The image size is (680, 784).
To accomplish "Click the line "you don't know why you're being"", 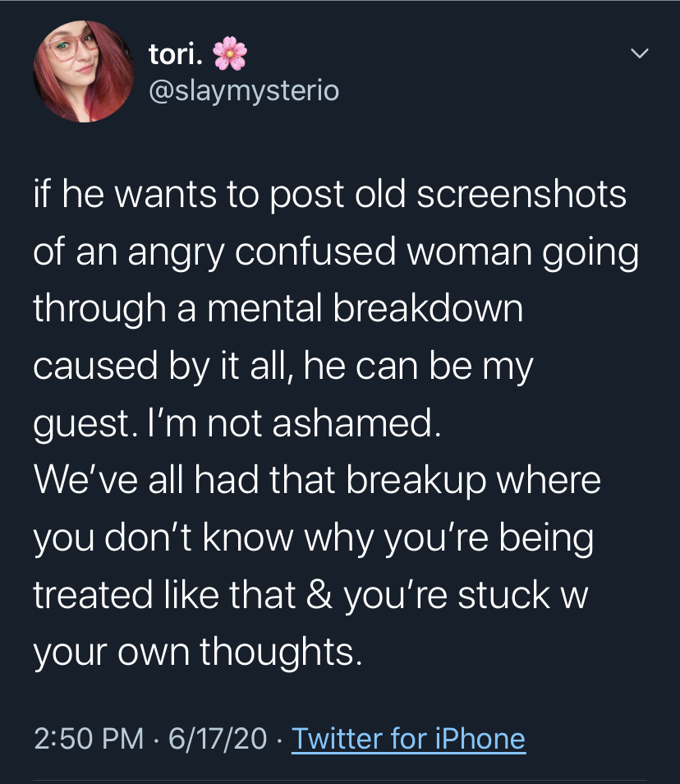I will pos(313,538).
